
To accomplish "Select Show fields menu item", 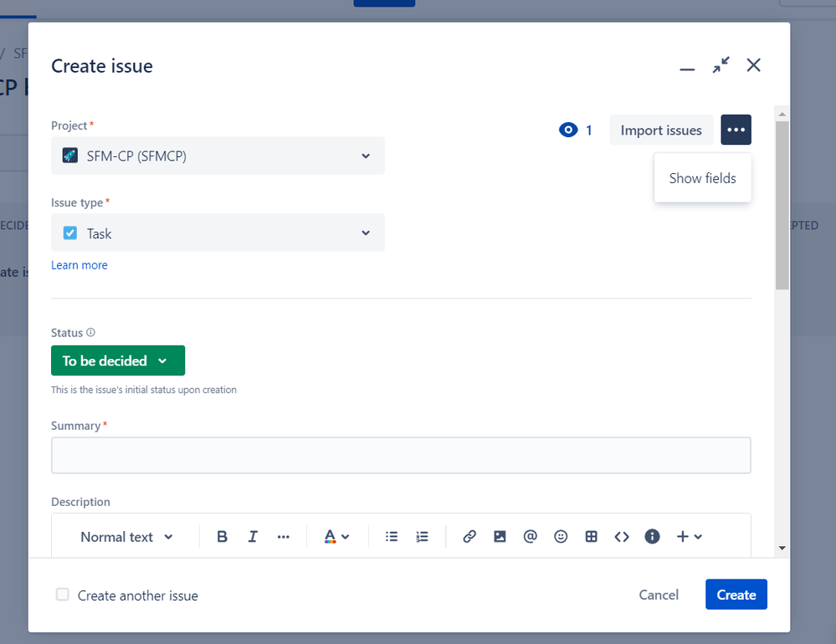I will click(x=702, y=178).
